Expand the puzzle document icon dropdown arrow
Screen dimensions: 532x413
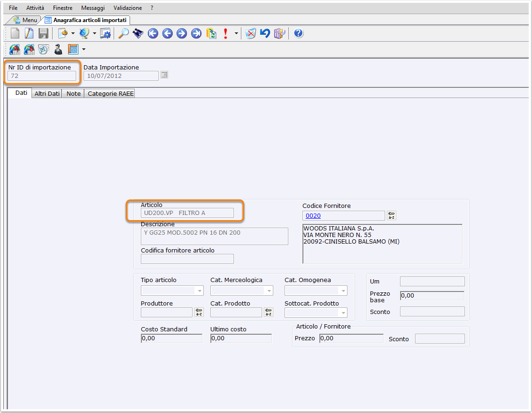pos(73,33)
